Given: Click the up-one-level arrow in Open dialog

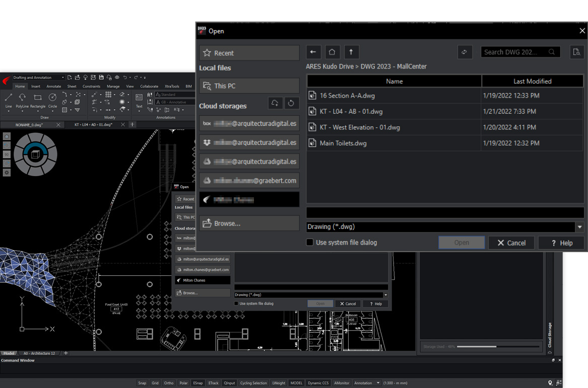Looking at the screenshot, I should tap(351, 52).
